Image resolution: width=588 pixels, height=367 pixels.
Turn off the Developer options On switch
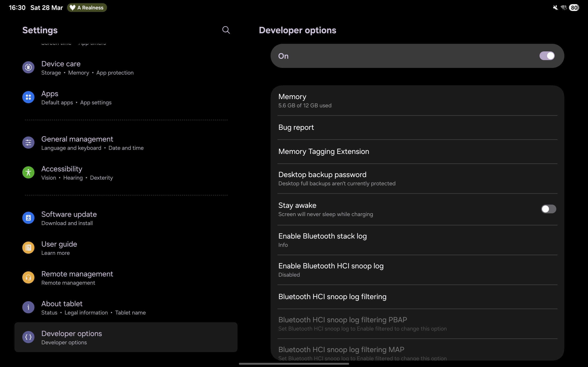pos(547,56)
